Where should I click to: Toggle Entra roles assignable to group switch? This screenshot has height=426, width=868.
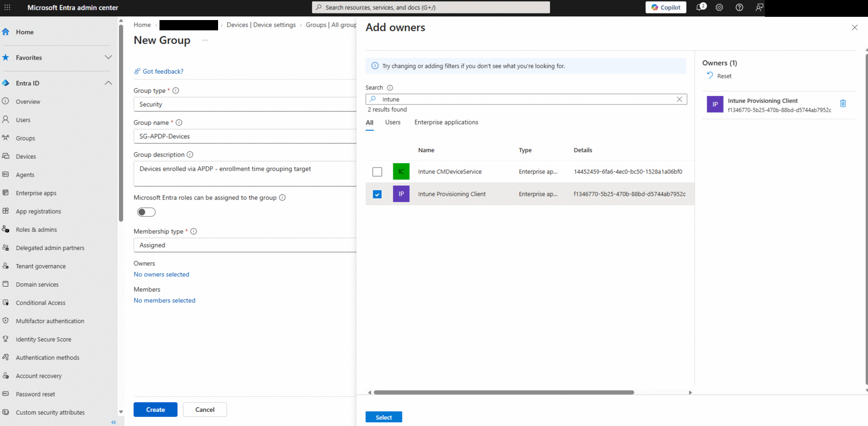click(146, 212)
